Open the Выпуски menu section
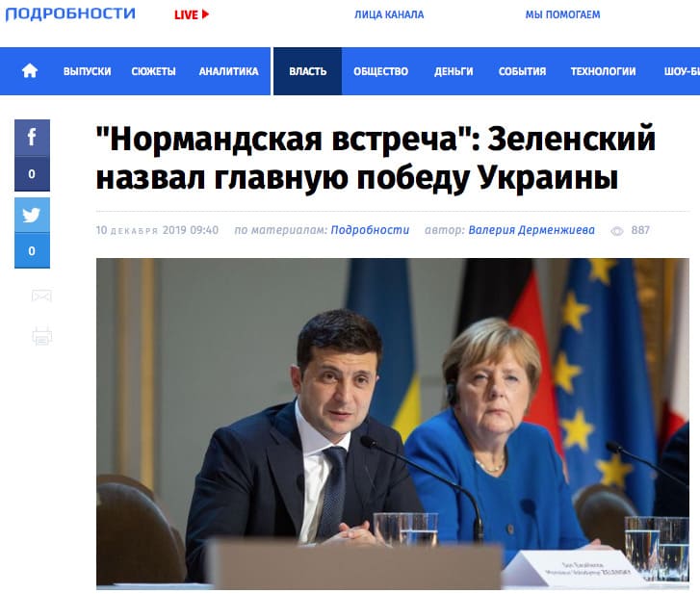The width and height of the screenshot is (700, 594). point(87,71)
